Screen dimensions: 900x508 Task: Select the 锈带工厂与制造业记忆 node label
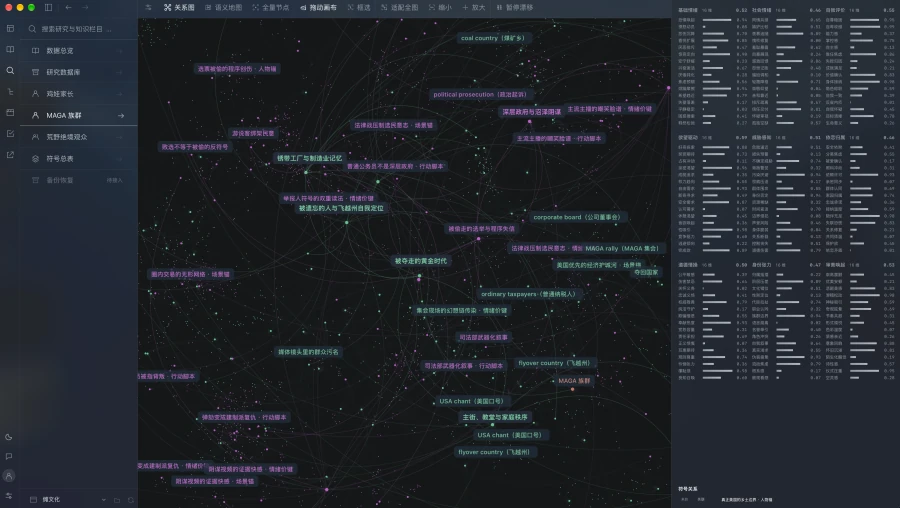(309, 158)
